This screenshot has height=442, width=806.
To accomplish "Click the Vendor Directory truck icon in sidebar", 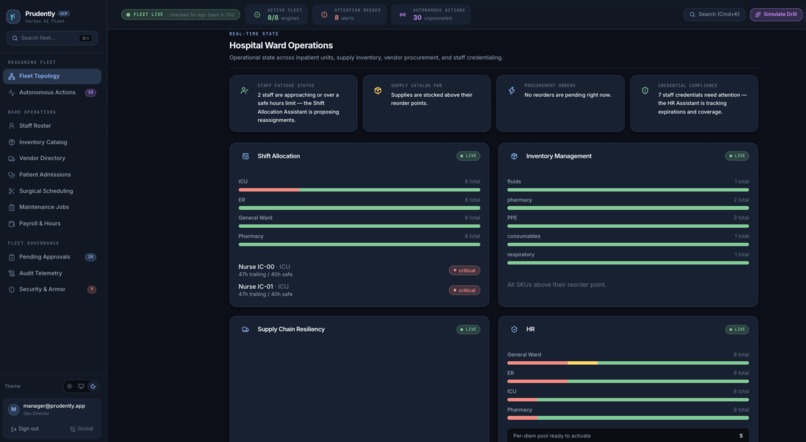I will 11,158.
